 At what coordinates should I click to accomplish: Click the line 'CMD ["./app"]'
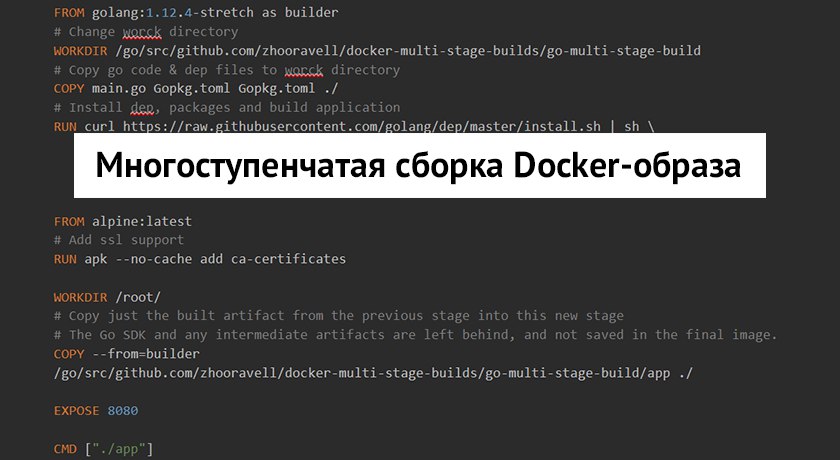point(103,449)
